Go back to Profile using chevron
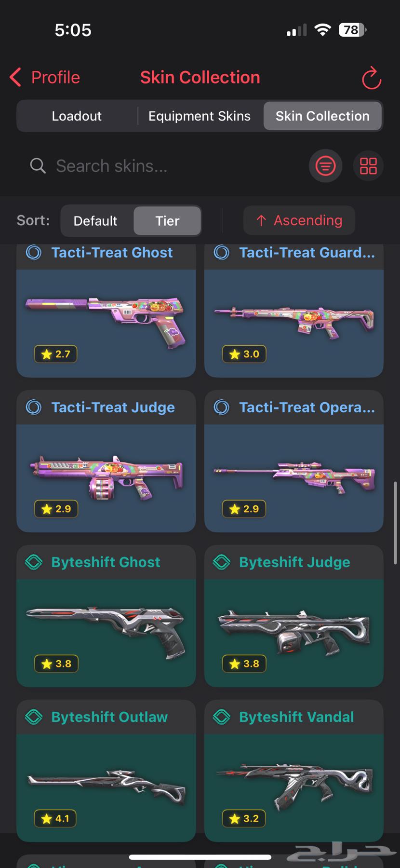This screenshot has height=868, width=400. pyautogui.click(x=15, y=77)
